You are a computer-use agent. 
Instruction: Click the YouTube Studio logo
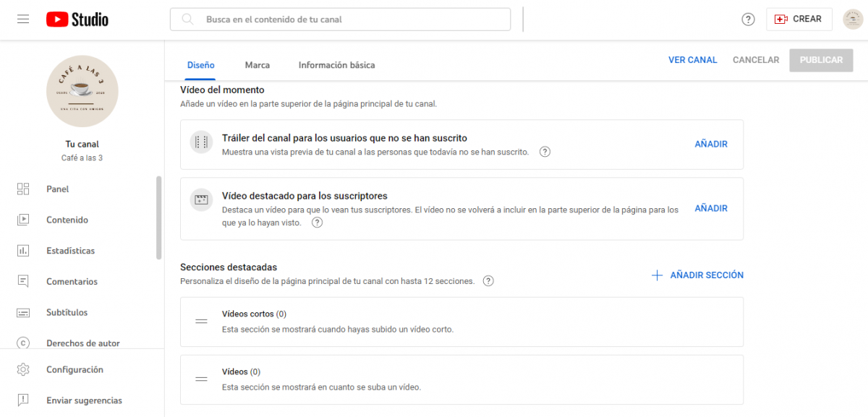pyautogui.click(x=77, y=20)
